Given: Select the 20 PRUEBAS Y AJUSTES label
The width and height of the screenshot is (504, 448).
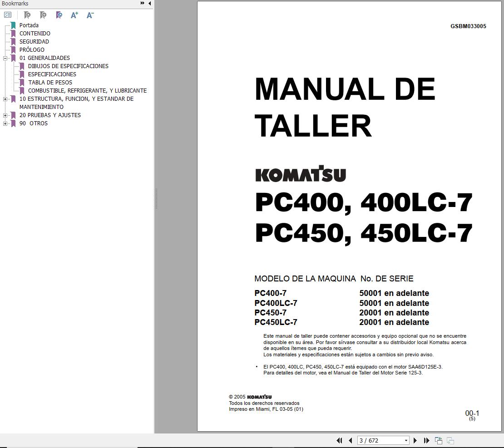Looking at the screenshot, I should point(50,115).
